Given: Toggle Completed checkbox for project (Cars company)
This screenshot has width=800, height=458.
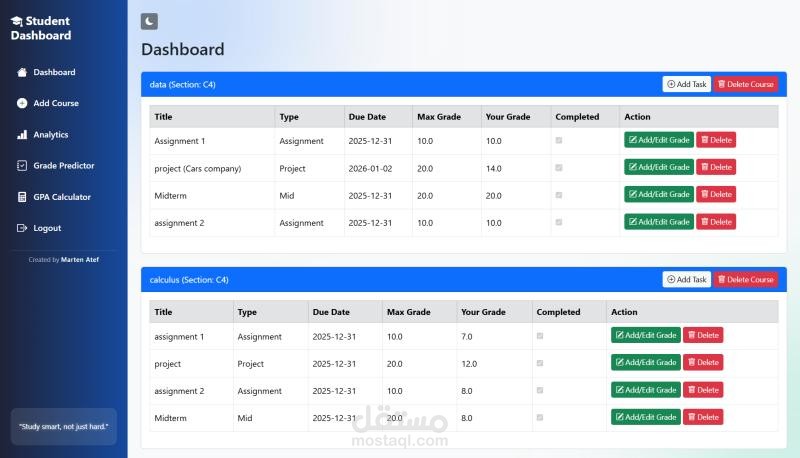Looking at the screenshot, I should click(x=559, y=168).
